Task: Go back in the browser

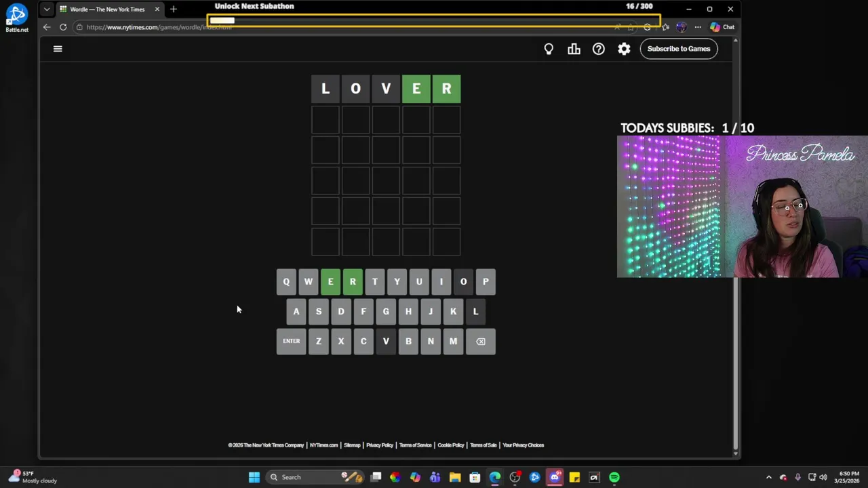Action: pyautogui.click(x=46, y=27)
